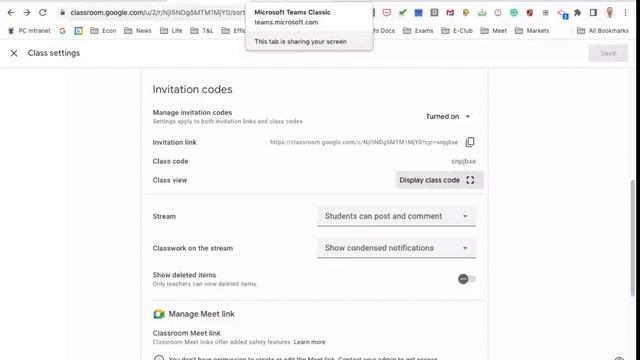Image resolution: width=640 pixels, height=360 pixels.
Task: Click the class code snpjbxe
Action: click(463, 161)
